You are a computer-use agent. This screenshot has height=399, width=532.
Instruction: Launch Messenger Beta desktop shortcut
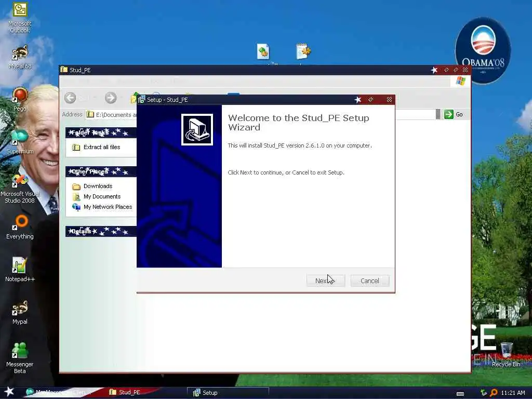coord(20,358)
